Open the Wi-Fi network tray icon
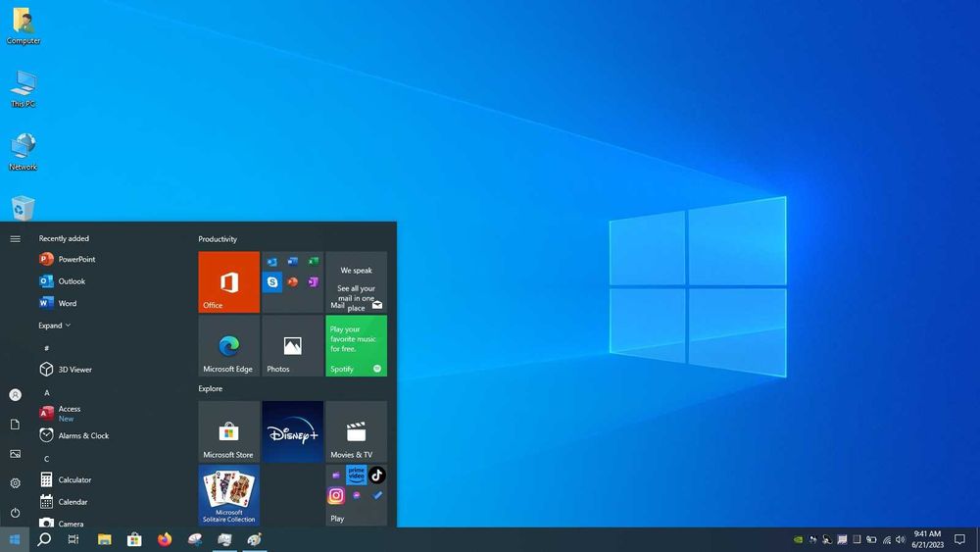Screen dimensions: 980x552 886,539
